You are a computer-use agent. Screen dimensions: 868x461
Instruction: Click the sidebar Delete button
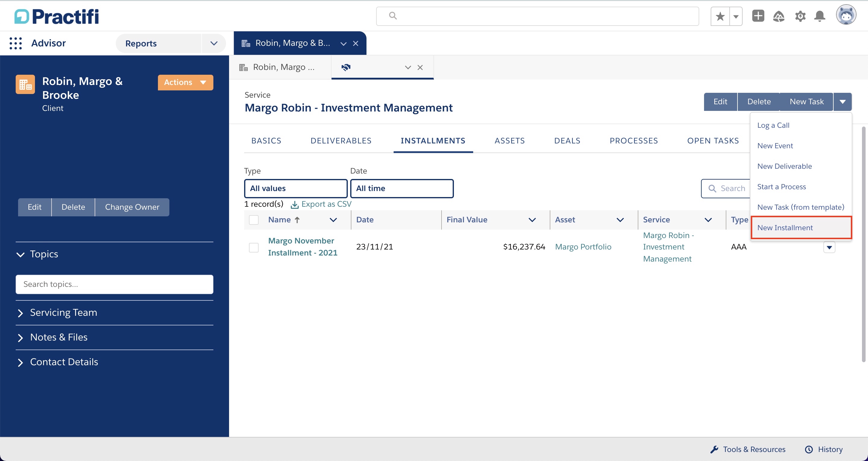click(73, 207)
